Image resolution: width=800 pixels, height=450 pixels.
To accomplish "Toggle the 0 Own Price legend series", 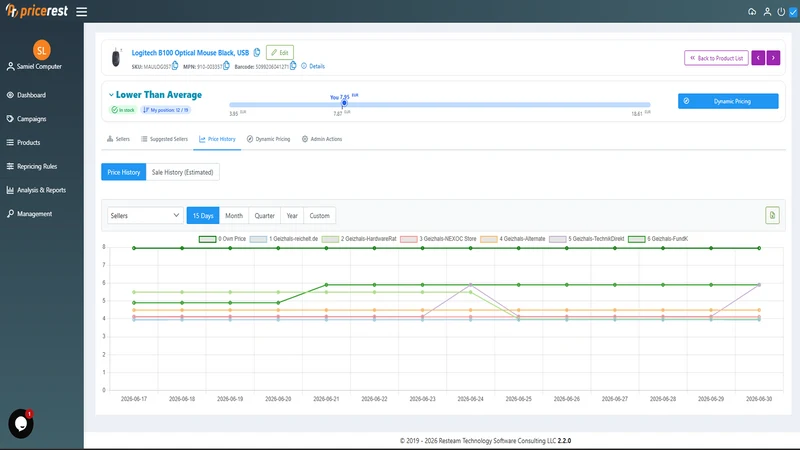I will [222, 239].
